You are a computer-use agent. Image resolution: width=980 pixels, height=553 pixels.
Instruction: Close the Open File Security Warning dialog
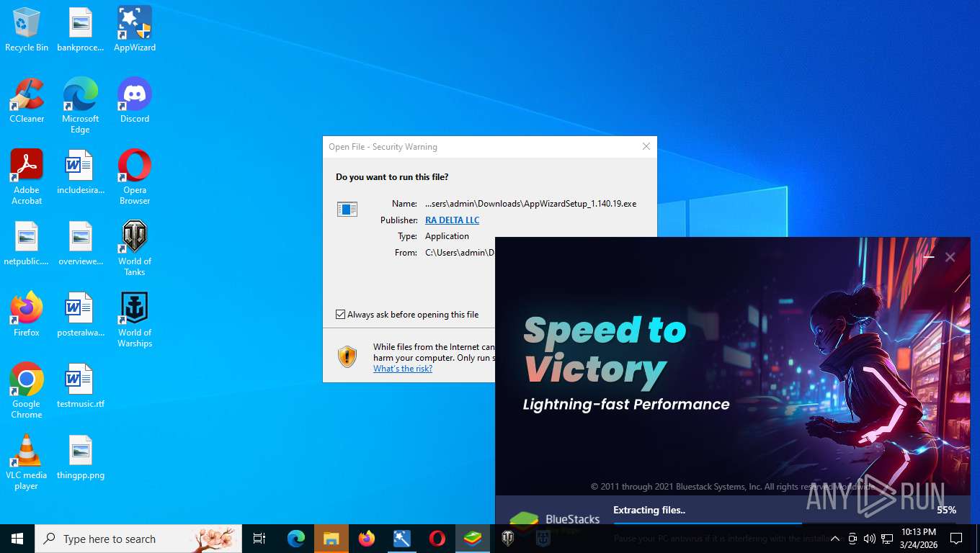(x=646, y=146)
